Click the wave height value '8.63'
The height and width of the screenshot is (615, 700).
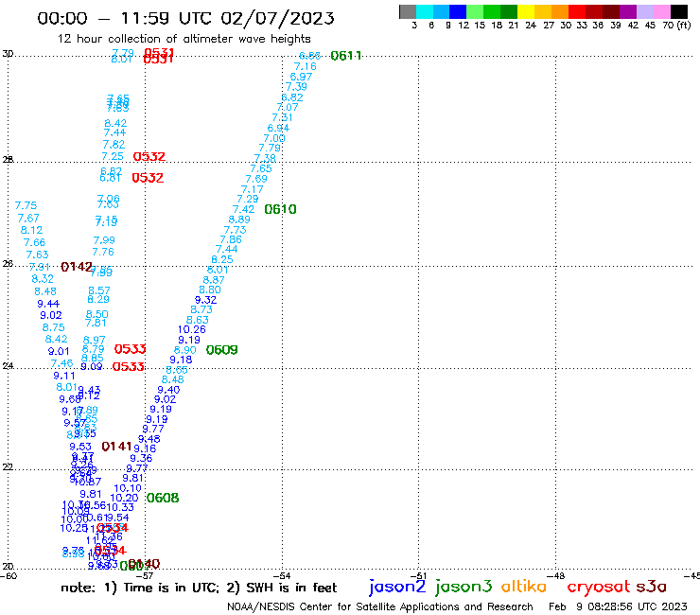point(198,320)
